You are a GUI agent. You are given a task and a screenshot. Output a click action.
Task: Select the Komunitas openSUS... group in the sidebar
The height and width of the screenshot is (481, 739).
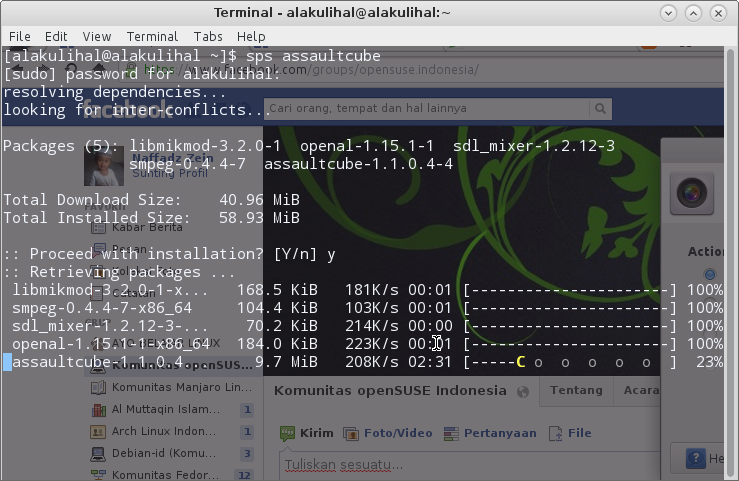pyautogui.click(x=182, y=365)
